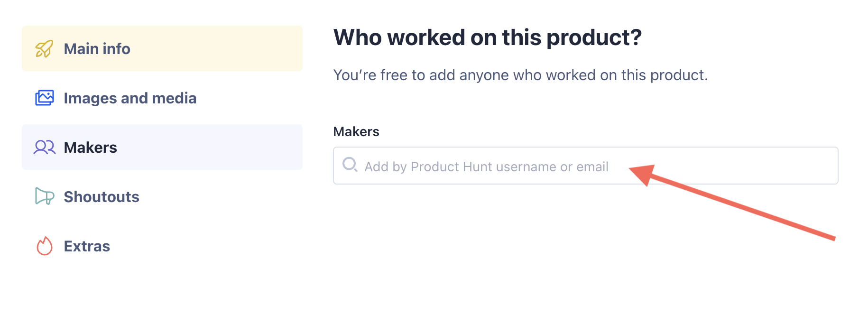This screenshot has width=868, height=333.
Task: Switch to the Images and media section
Action: point(130,98)
